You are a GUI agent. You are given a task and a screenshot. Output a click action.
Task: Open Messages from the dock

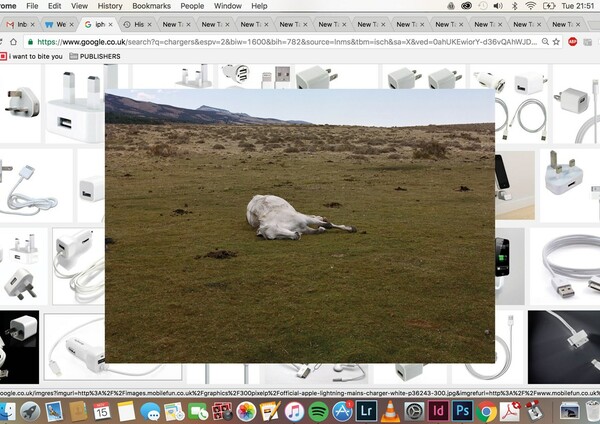[x=150, y=411]
